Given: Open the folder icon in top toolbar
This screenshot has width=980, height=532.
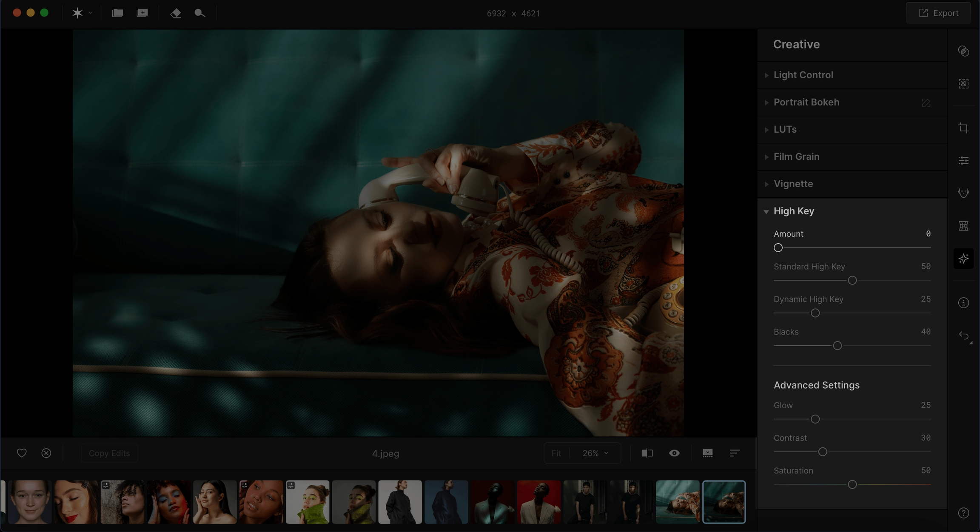Looking at the screenshot, I should pos(117,13).
